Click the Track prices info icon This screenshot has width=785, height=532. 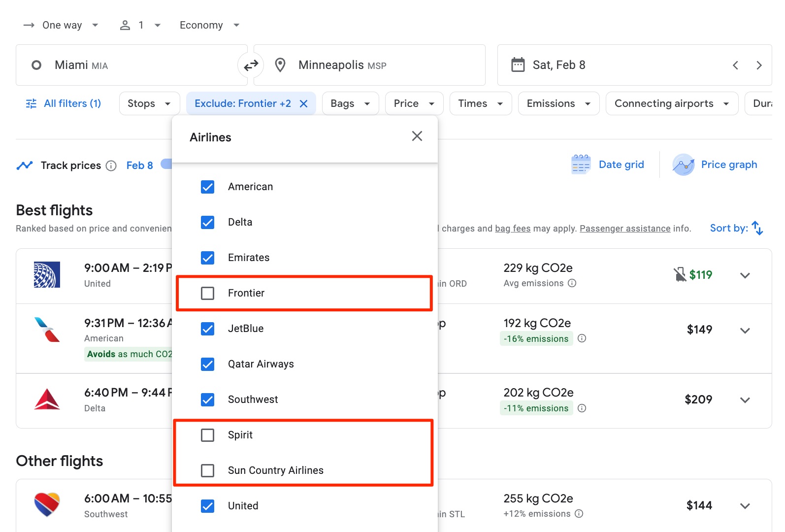pyautogui.click(x=111, y=166)
